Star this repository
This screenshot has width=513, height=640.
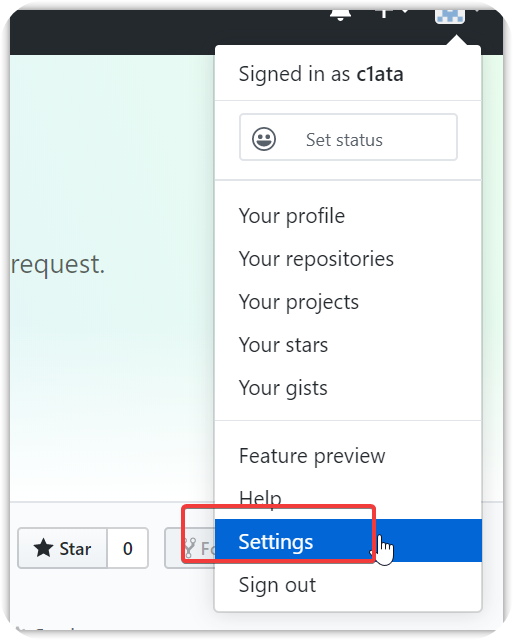pyautogui.click(x=62, y=548)
